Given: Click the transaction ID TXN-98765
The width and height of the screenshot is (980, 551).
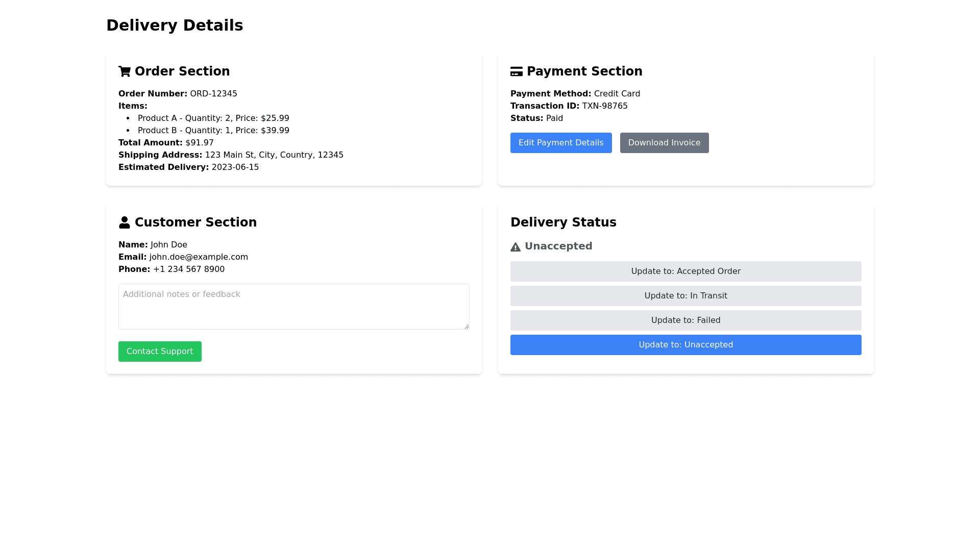Looking at the screenshot, I should pyautogui.click(x=605, y=106).
